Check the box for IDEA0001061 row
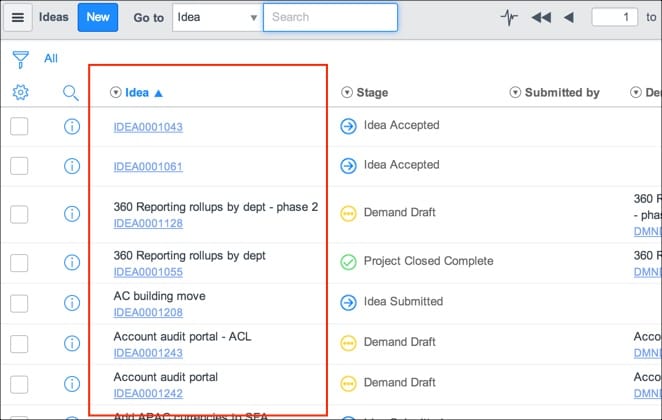662x420 pixels. (19, 166)
